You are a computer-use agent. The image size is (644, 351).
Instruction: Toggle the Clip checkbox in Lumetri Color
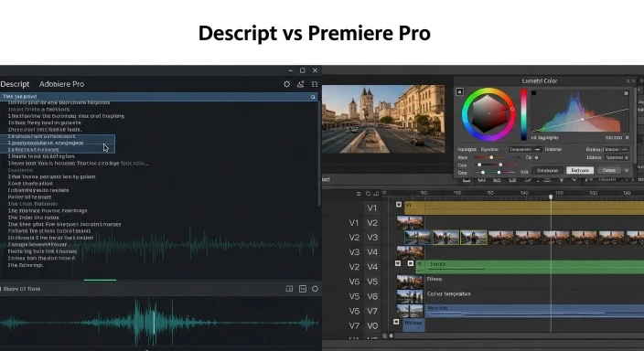pyautogui.click(x=536, y=157)
